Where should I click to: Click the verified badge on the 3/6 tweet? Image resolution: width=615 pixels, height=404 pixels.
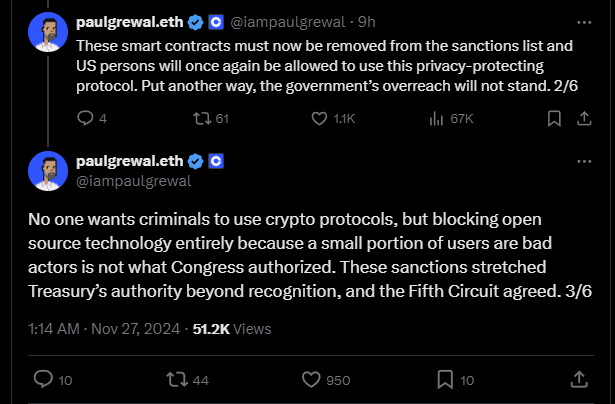point(195,162)
